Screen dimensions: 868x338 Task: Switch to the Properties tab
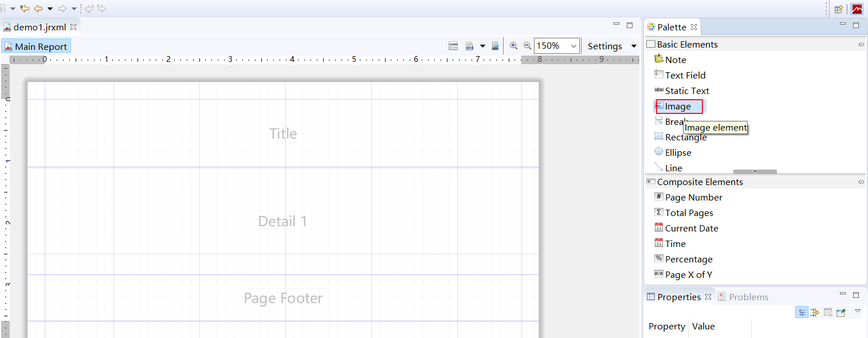point(679,297)
